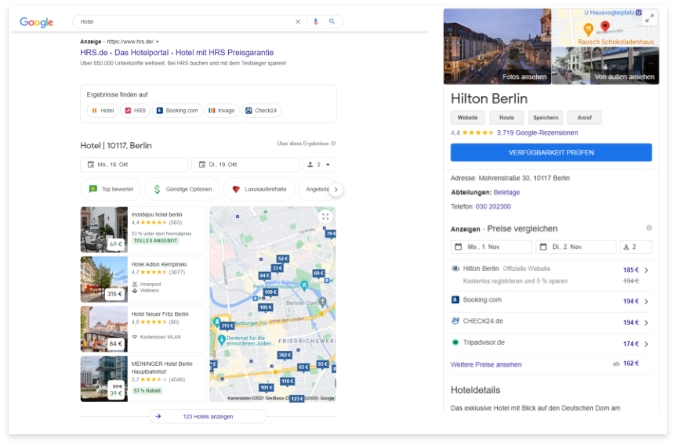
Task: Open the guest count field in Preise vergleichen
Action: point(636,247)
